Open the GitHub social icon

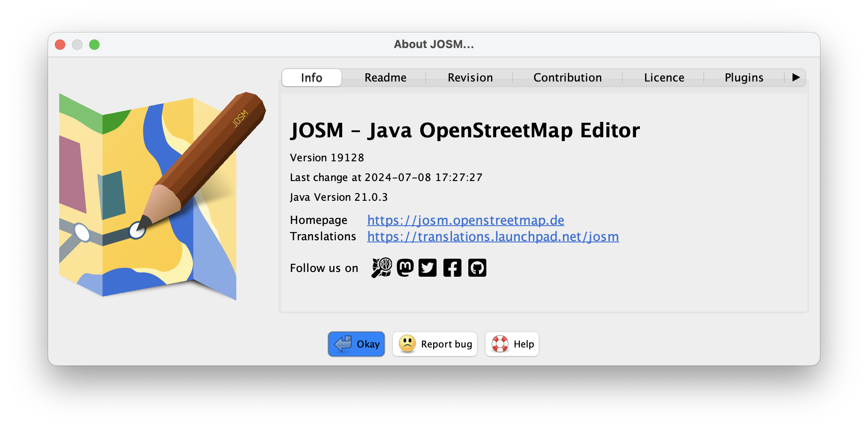pos(477,268)
